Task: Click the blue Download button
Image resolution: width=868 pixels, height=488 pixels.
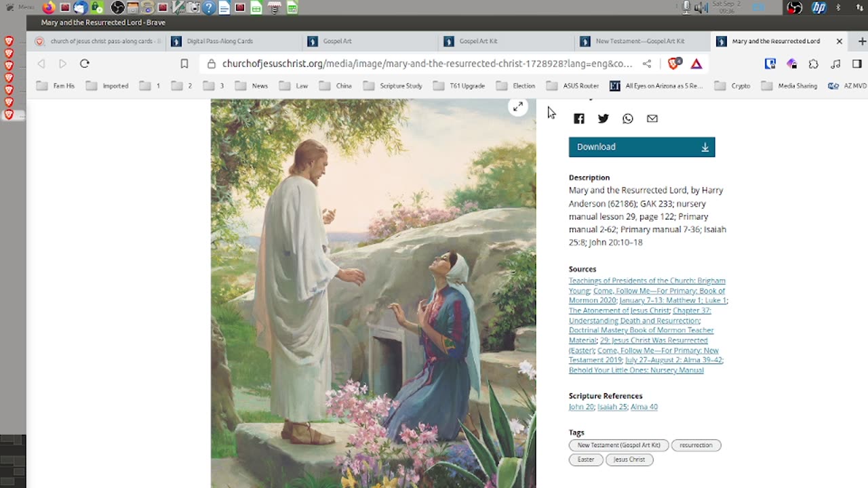Action: 642,147
